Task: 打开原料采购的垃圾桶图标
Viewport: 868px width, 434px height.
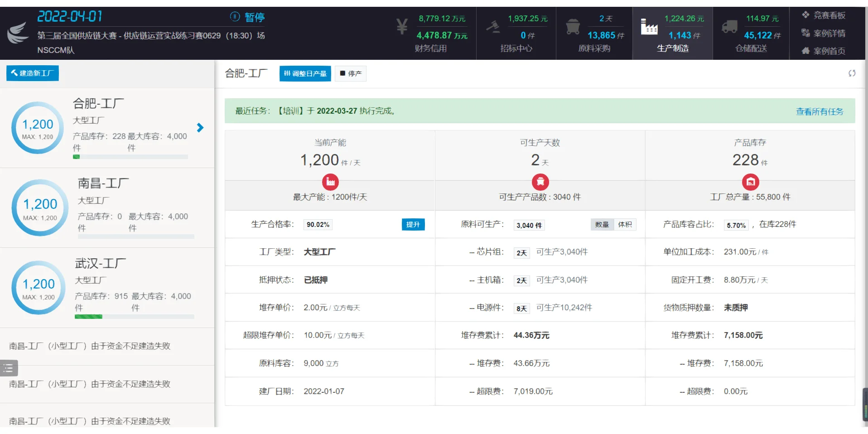Action: (x=574, y=27)
